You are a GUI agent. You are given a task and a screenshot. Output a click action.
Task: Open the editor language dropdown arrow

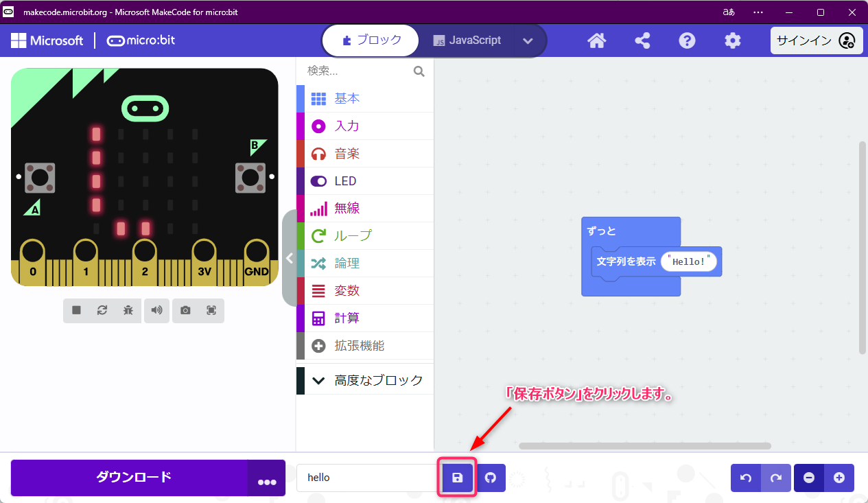pyautogui.click(x=527, y=40)
